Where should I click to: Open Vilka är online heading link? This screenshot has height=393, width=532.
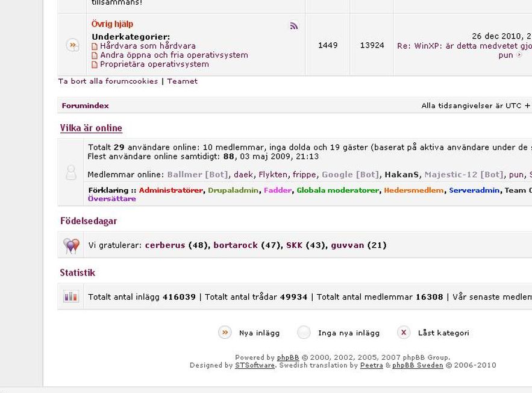(x=91, y=128)
